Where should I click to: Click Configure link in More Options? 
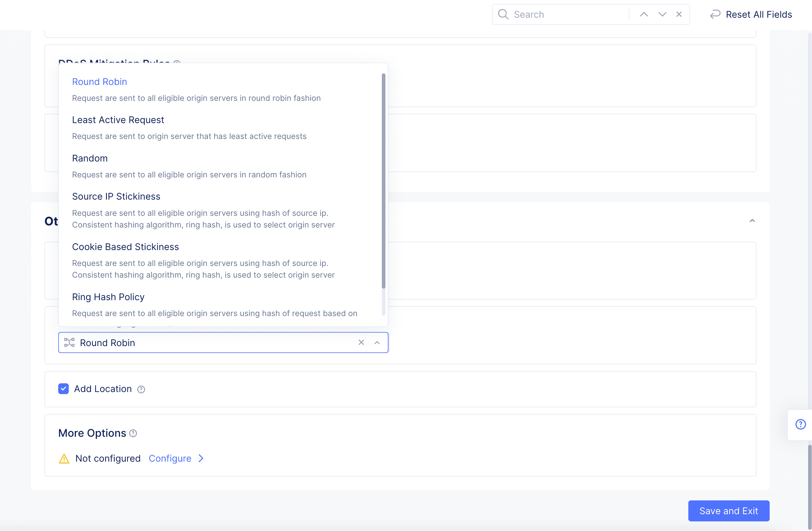tap(170, 458)
